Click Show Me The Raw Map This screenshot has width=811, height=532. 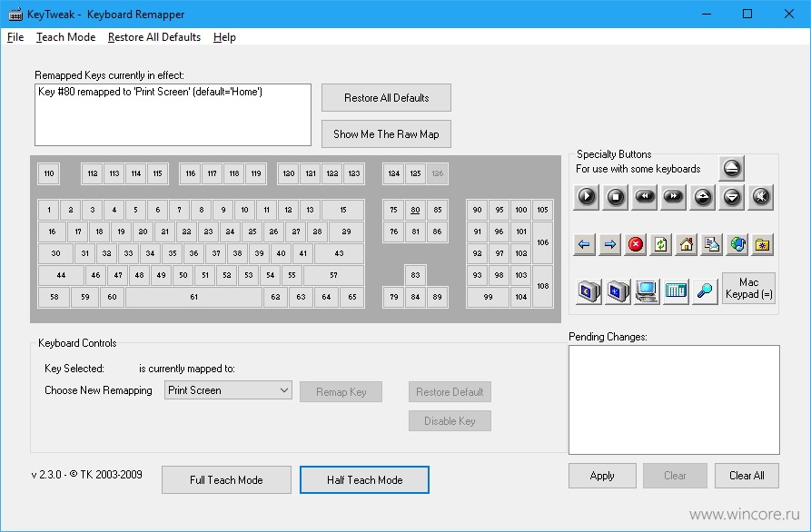[x=386, y=133]
